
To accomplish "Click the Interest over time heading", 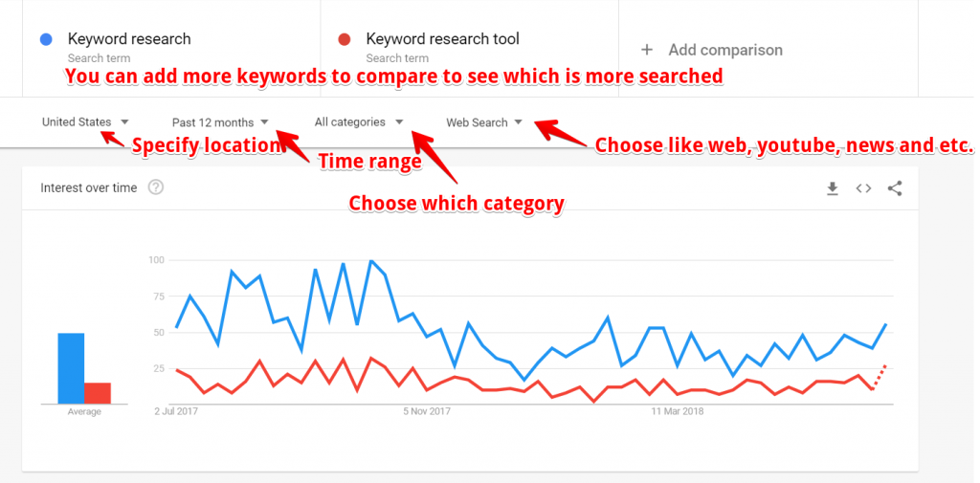I will tap(89, 187).
